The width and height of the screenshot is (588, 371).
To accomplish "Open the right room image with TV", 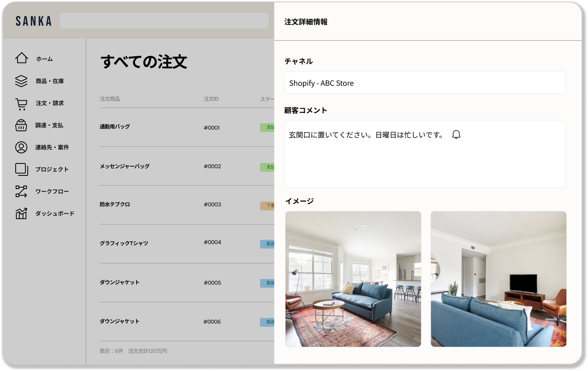I will [498, 279].
